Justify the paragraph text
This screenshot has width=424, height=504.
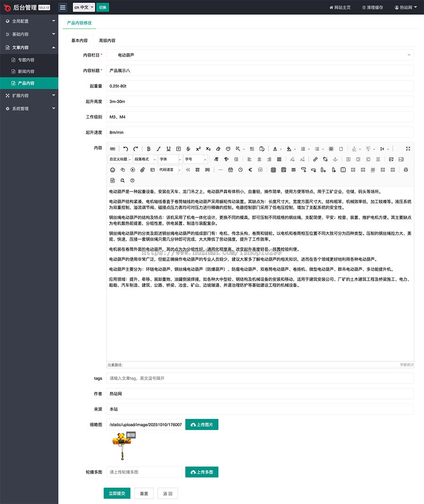[279, 159]
